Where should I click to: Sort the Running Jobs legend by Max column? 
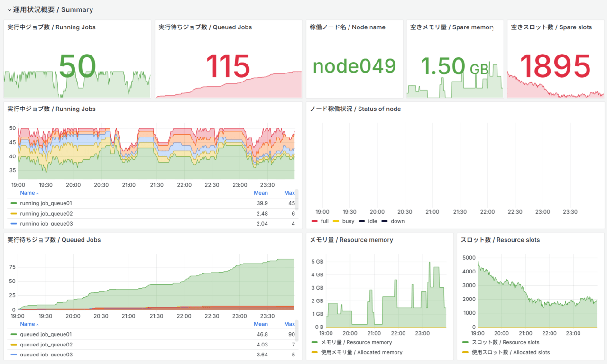pos(289,193)
